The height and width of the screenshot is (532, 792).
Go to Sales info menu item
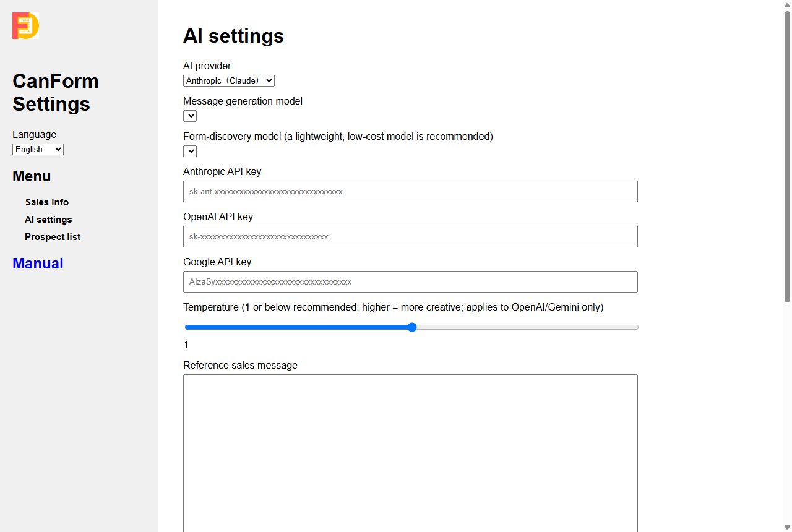point(47,202)
